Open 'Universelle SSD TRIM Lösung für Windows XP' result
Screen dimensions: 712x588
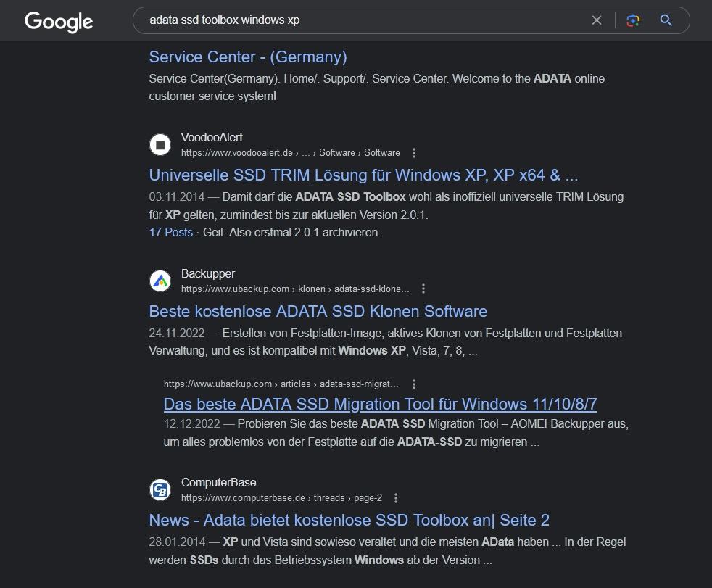pos(364,175)
